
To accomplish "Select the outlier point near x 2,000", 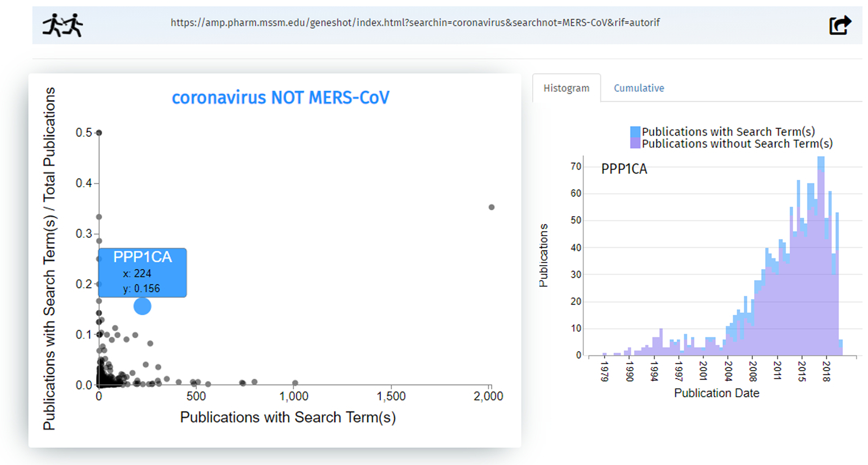I will pos(491,207).
